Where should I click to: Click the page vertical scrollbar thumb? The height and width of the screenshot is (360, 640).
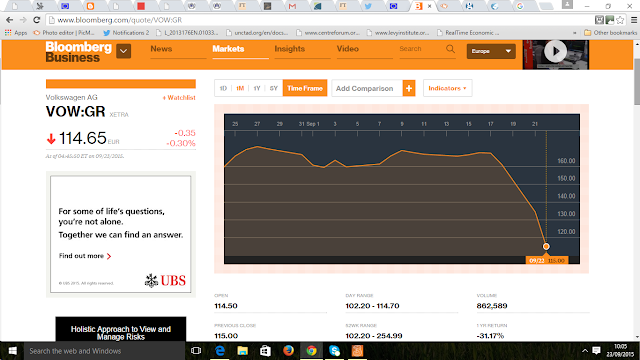637,82
